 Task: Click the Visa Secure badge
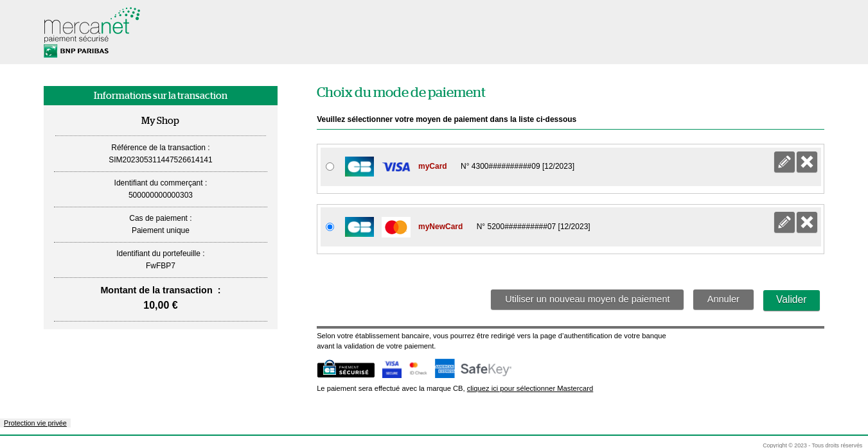click(391, 369)
